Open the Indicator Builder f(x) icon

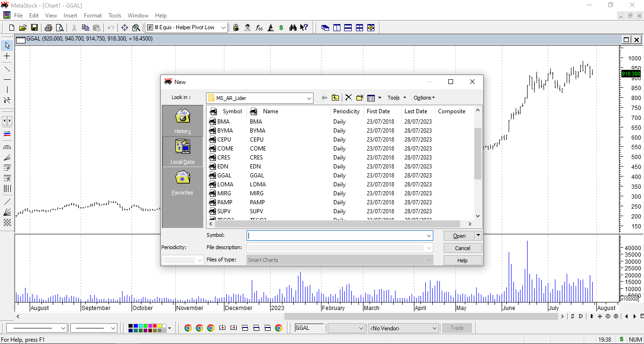259,28
